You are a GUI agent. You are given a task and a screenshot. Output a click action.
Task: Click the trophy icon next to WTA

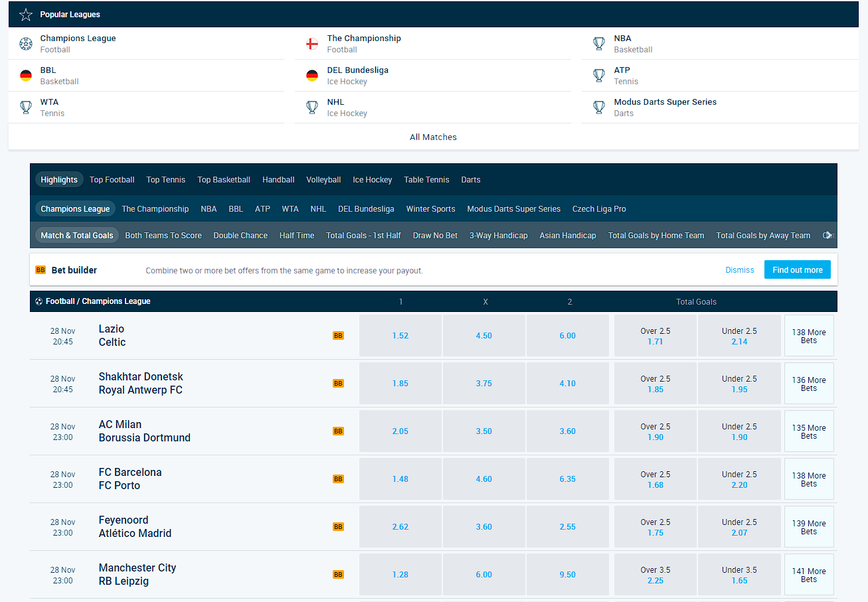(x=26, y=108)
